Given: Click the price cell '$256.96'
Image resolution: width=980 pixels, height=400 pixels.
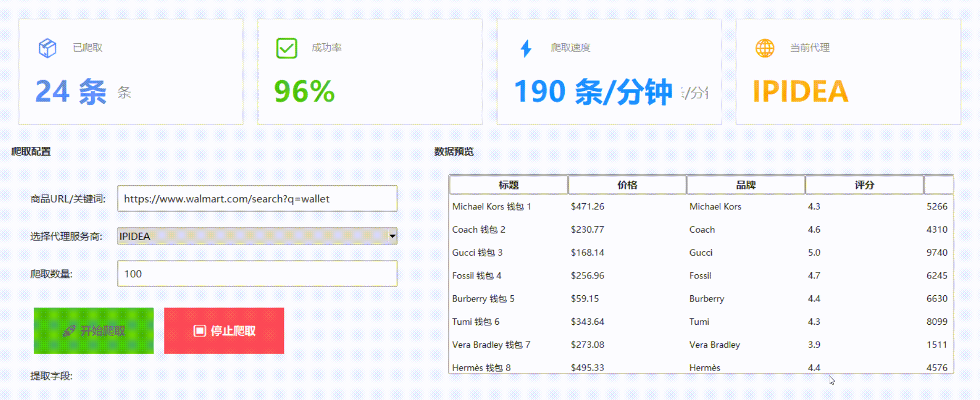Looking at the screenshot, I should 587,275.
